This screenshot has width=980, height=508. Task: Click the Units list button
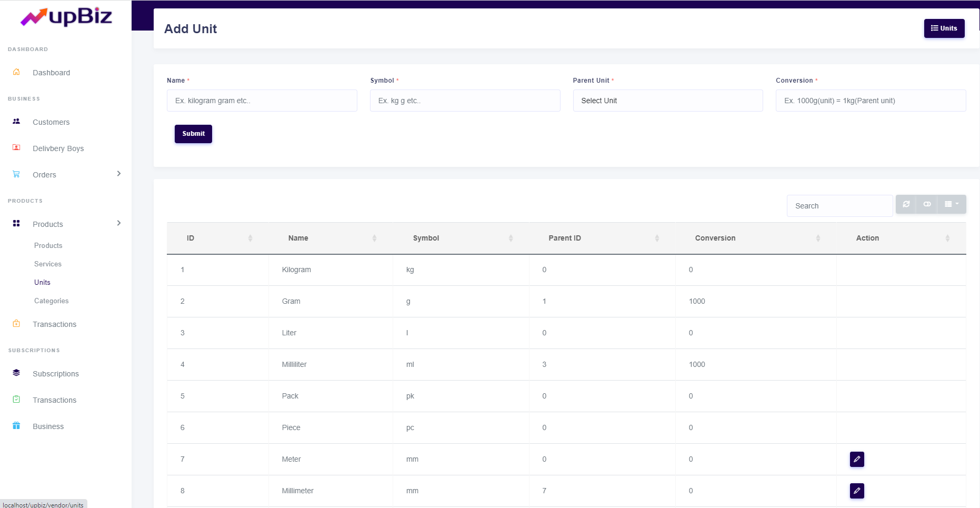944,28
